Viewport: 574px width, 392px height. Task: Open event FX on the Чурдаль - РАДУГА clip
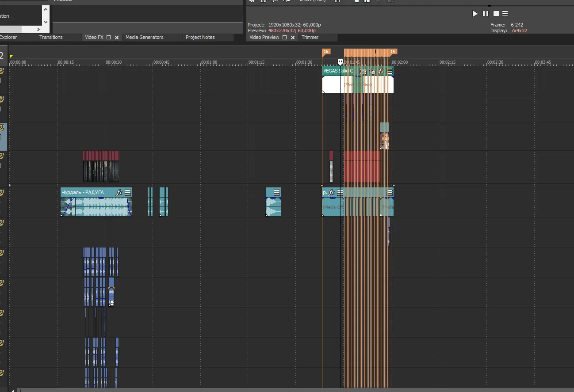(x=119, y=192)
